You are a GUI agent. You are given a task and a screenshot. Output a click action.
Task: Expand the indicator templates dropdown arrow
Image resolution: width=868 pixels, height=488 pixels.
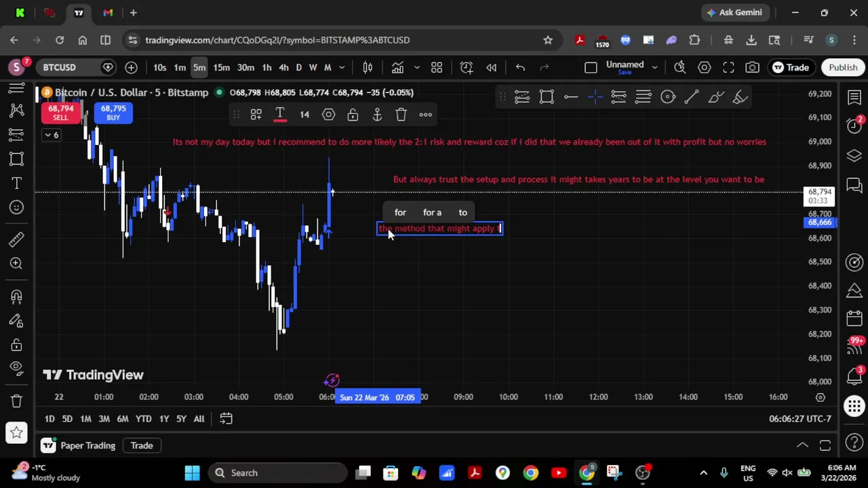click(x=417, y=67)
